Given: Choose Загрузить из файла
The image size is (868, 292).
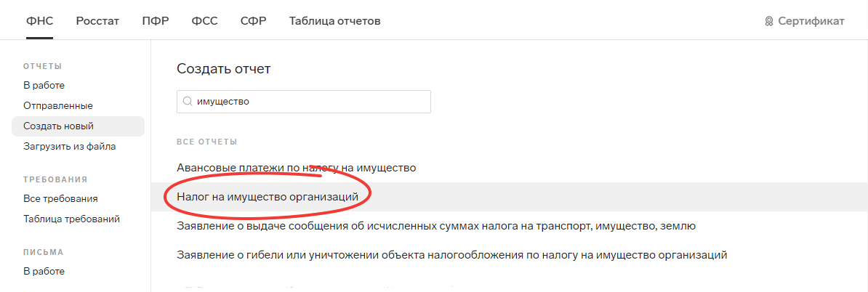Looking at the screenshot, I should click(x=70, y=147).
